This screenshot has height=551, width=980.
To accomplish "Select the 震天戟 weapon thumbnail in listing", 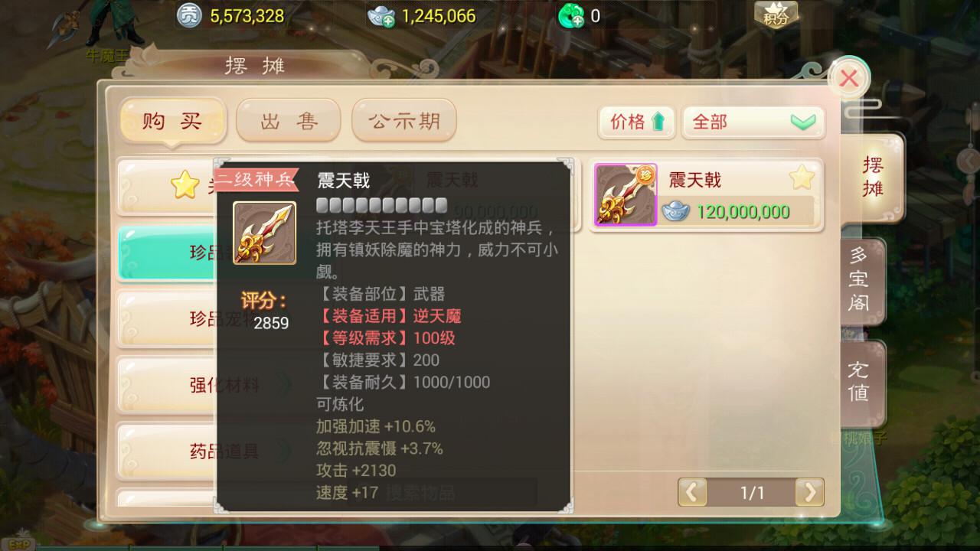I will pyautogui.click(x=626, y=195).
